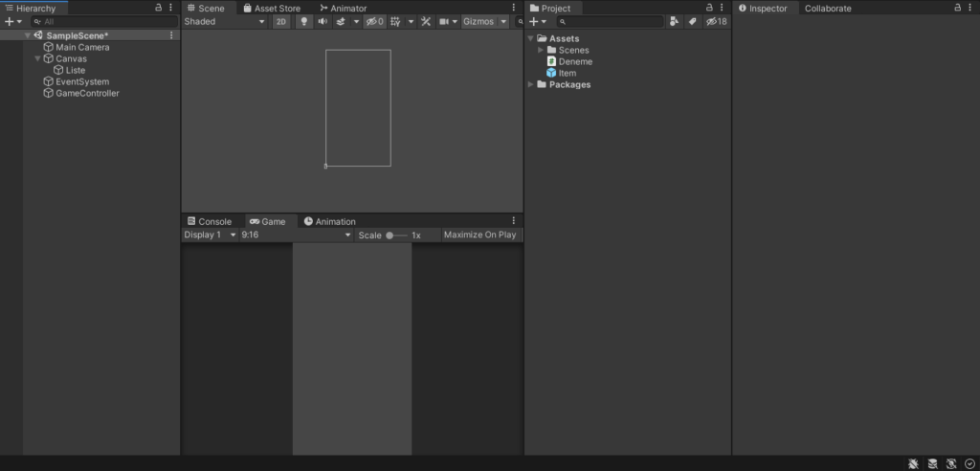
Task: Toggle scene lighting with the lightbulb icon
Action: (303, 21)
